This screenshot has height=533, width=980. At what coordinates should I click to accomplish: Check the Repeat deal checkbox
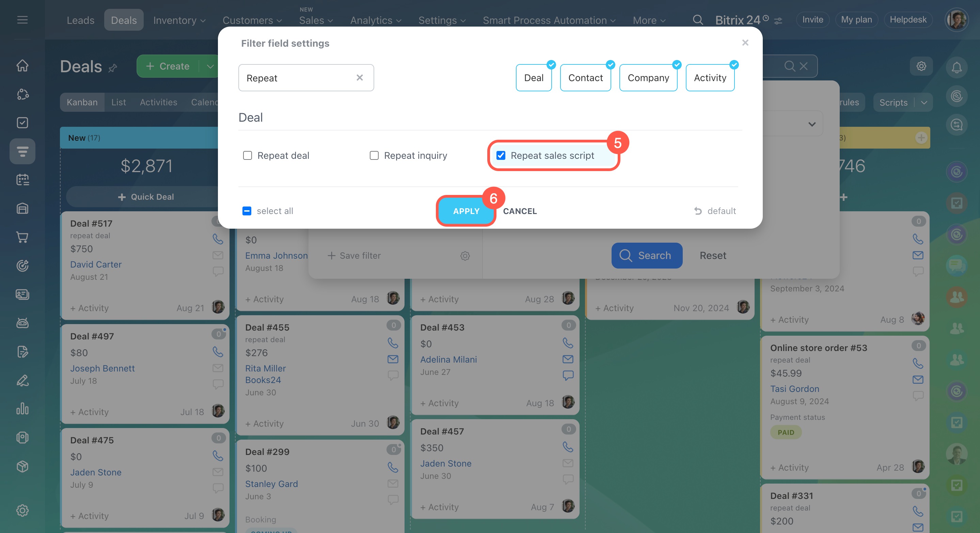pyautogui.click(x=248, y=155)
